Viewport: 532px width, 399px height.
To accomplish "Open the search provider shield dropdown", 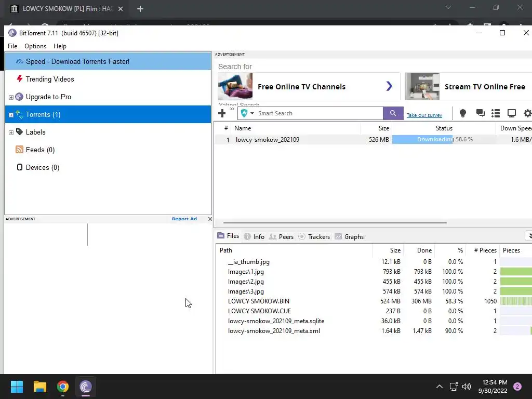I will click(x=247, y=113).
